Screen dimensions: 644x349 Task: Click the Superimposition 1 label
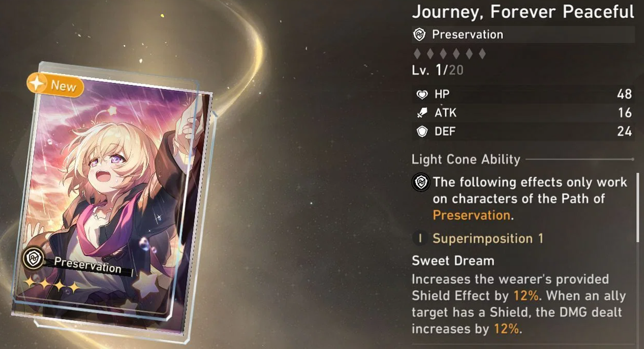[488, 238]
